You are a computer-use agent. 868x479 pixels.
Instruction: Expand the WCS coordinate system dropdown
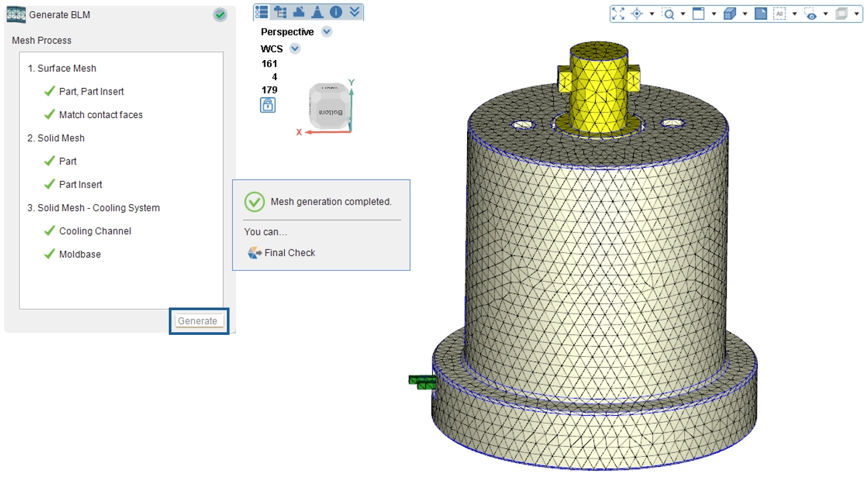coord(295,49)
